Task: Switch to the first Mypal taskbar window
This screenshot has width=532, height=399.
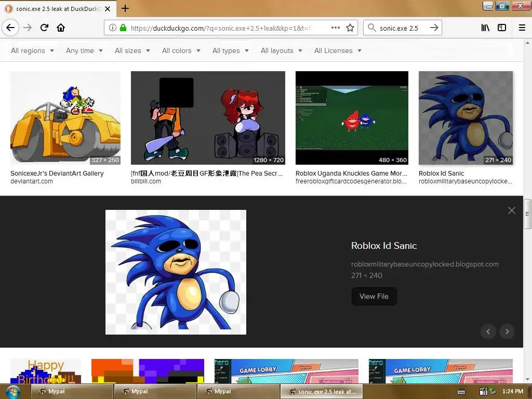Action: point(72,392)
